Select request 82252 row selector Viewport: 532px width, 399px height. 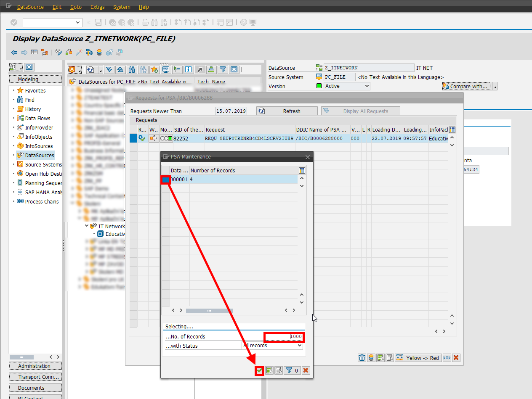tap(133, 138)
